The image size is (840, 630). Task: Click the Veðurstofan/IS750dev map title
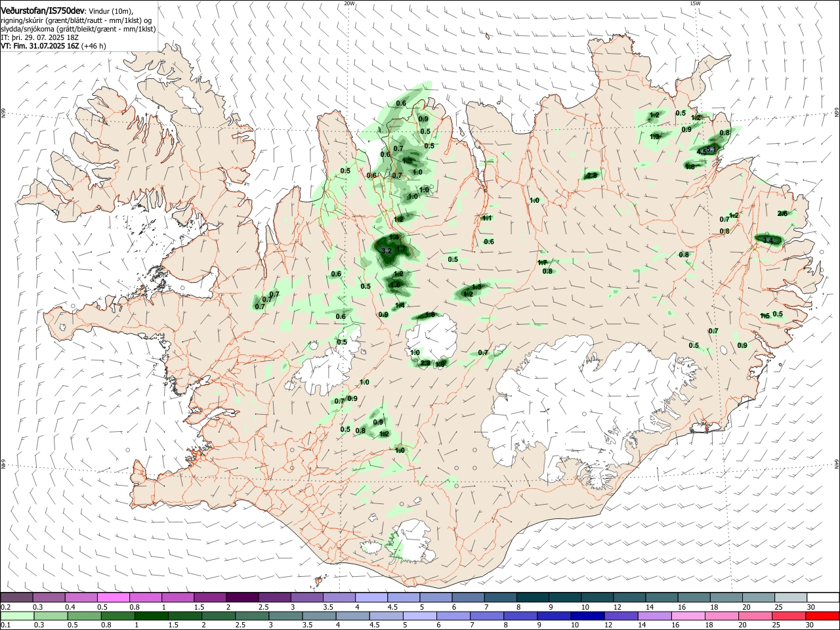pos(43,11)
